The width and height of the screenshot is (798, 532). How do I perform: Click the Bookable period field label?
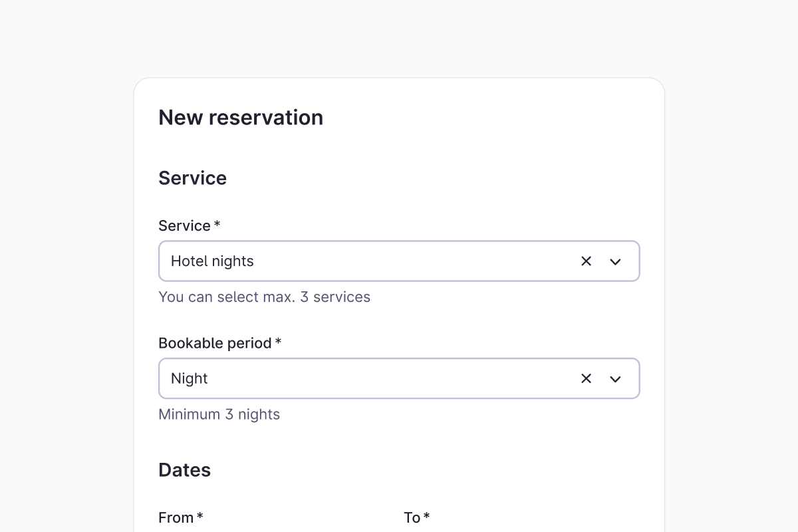click(x=215, y=343)
